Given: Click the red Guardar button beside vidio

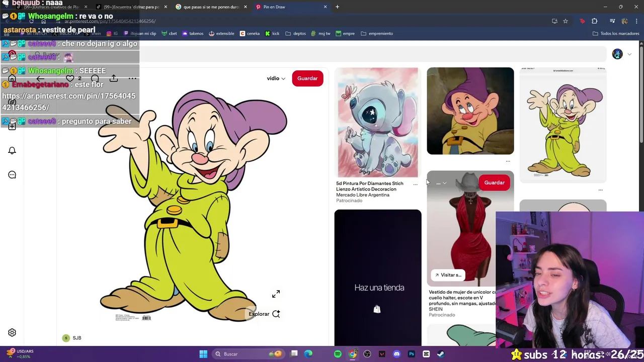Looking at the screenshot, I should [x=307, y=78].
